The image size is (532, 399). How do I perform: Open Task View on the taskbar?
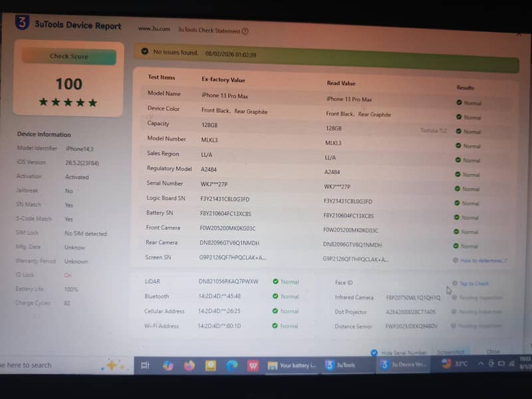point(145,365)
